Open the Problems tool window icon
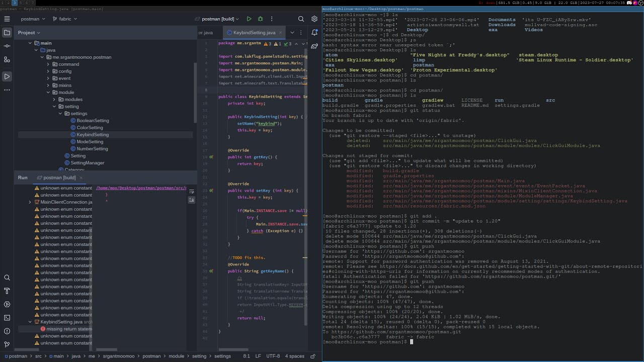 pos(7,331)
